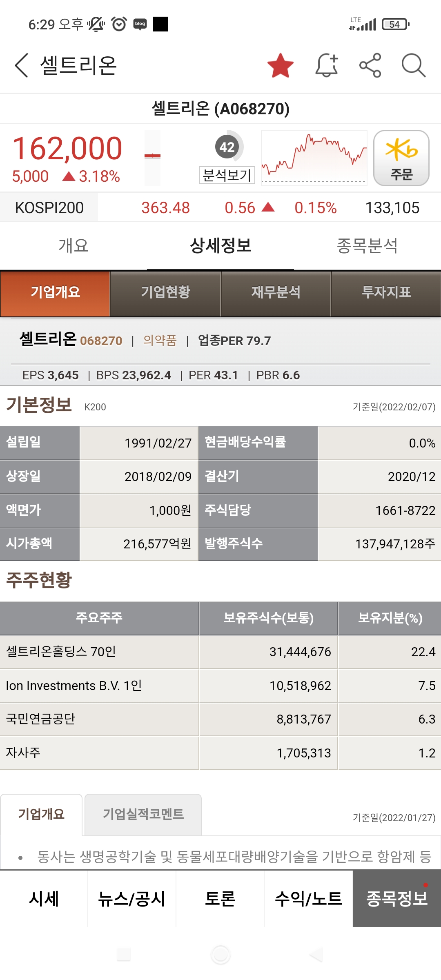
Task: Open the KOSPI200 index label
Action: 49,207
